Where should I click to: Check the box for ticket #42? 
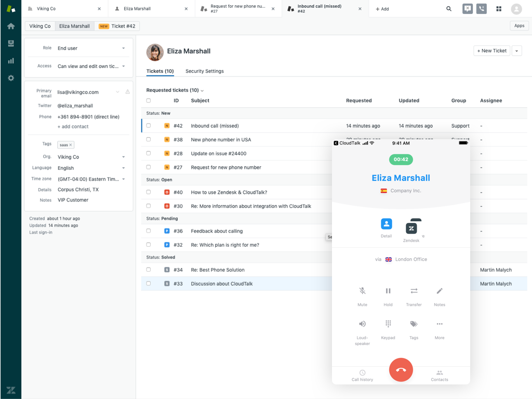tap(149, 126)
